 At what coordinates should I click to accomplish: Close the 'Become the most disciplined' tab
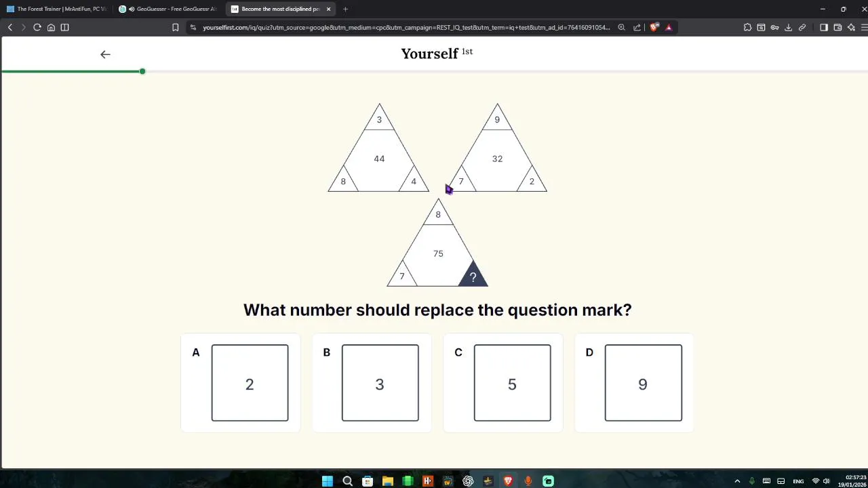click(328, 9)
